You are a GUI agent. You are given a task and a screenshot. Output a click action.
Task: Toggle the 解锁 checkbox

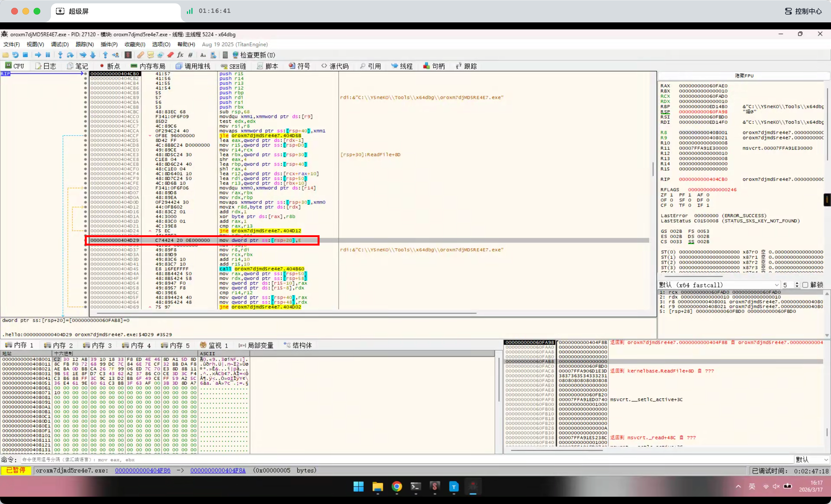click(x=805, y=285)
